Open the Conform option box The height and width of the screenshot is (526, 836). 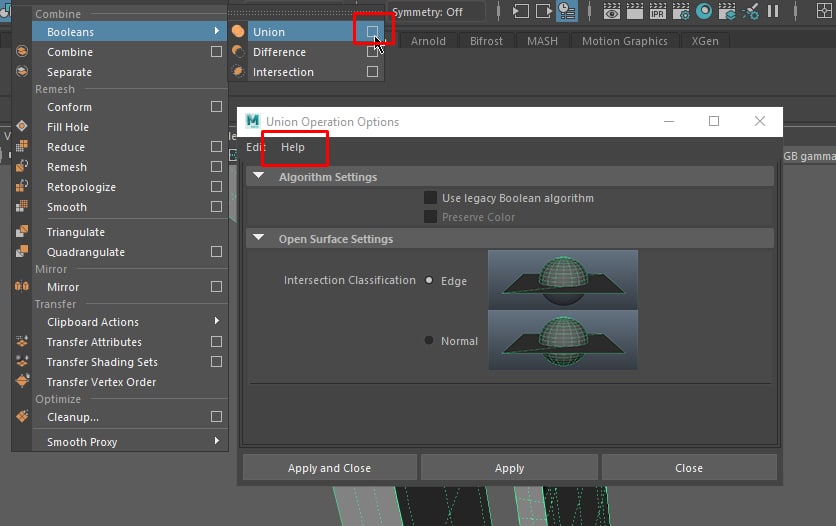(216, 106)
